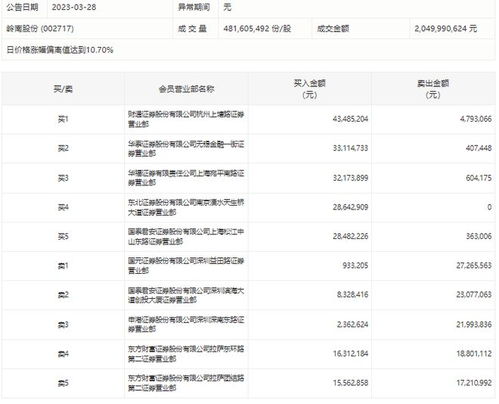Select the 国元证券 深圳益田路 branch name
Viewport: 499px width, 404px height.
pyautogui.click(x=186, y=266)
